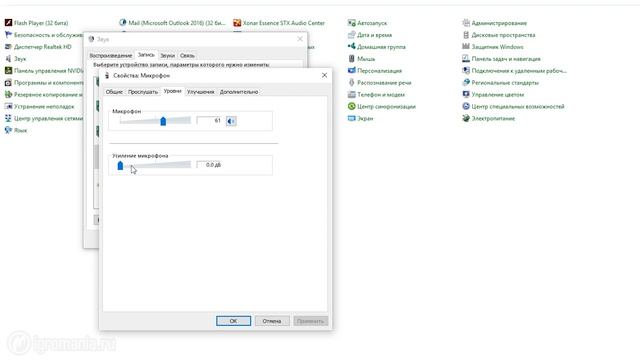Open Экран settings icon
This screenshot has height=360, width=640.
coord(351,118)
